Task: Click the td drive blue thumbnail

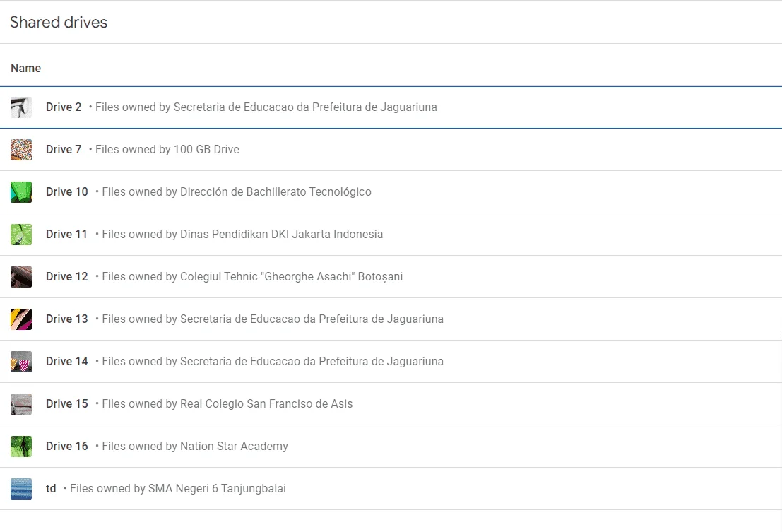Action: coord(21,489)
